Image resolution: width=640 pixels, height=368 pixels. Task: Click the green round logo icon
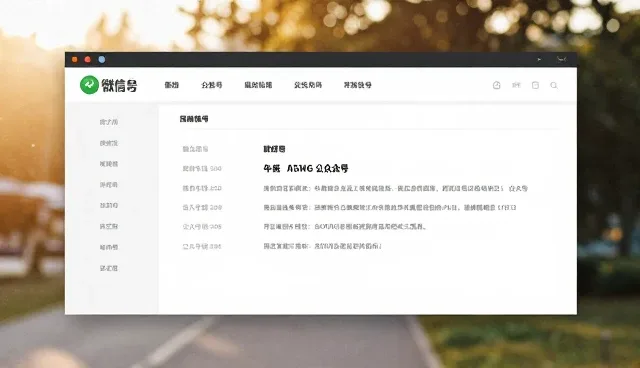click(89, 85)
